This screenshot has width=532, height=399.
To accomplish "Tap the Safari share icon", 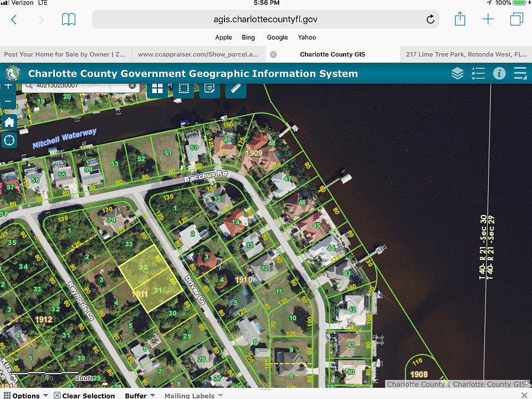I will point(460,19).
